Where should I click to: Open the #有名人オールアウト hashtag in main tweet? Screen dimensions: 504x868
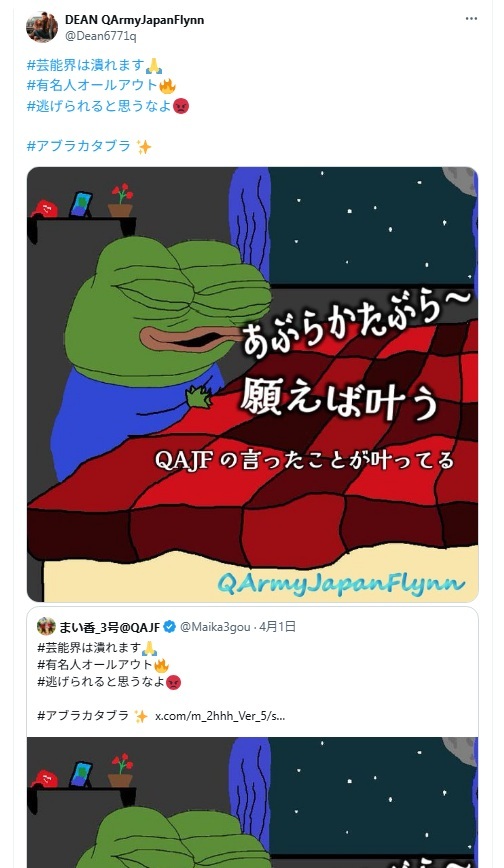tap(92, 85)
